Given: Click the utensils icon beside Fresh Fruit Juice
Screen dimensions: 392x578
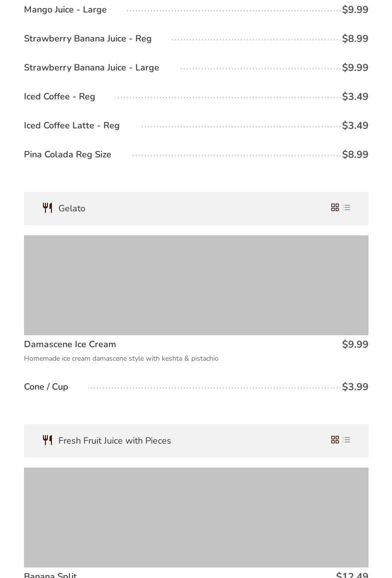Looking at the screenshot, I should coord(47,440).
